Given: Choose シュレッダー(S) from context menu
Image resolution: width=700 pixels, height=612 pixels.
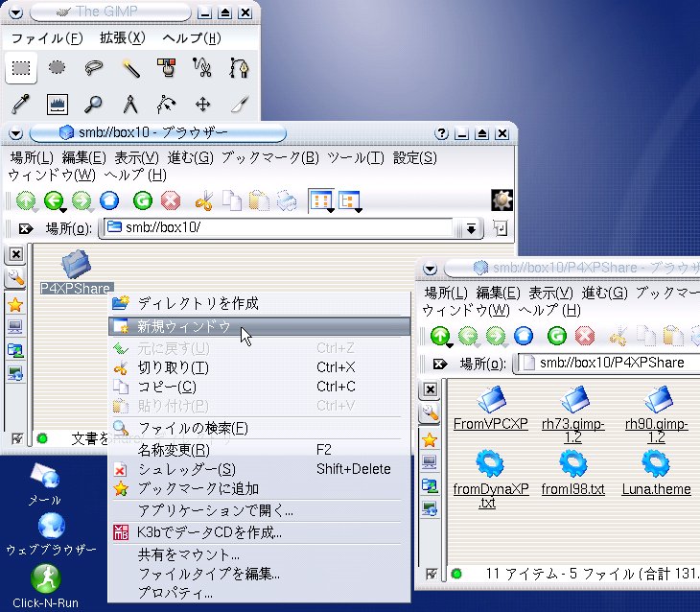Looking at the screenshot, I should (259, 469).
